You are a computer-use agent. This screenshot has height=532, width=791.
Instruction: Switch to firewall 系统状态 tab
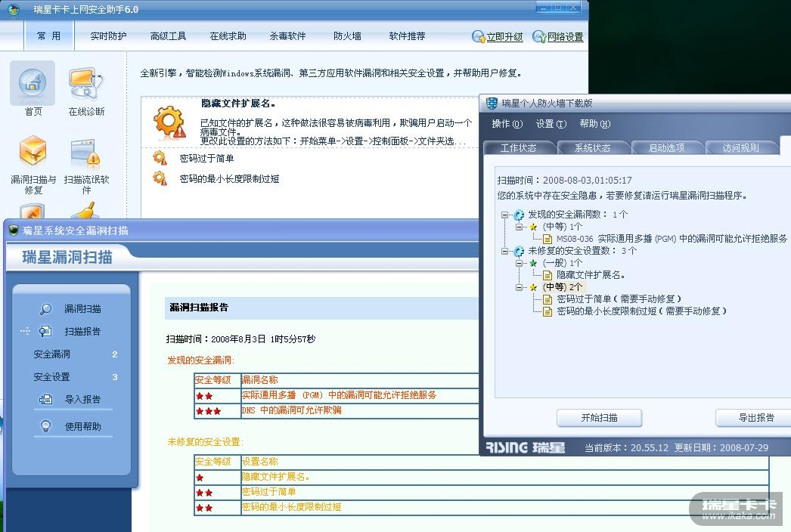point(593,148)
